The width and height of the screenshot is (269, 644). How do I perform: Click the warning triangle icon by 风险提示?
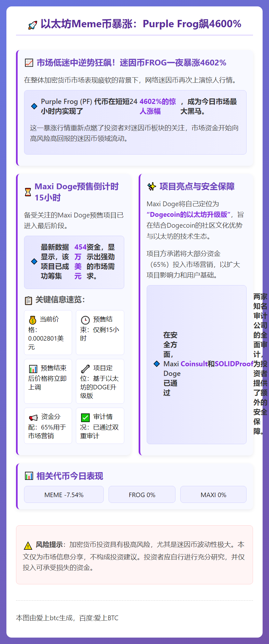coord(28,545)
